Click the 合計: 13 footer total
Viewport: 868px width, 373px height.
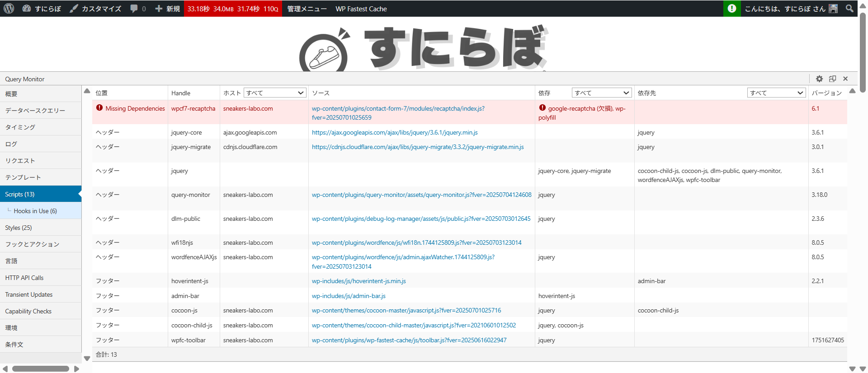click(106, 354)
